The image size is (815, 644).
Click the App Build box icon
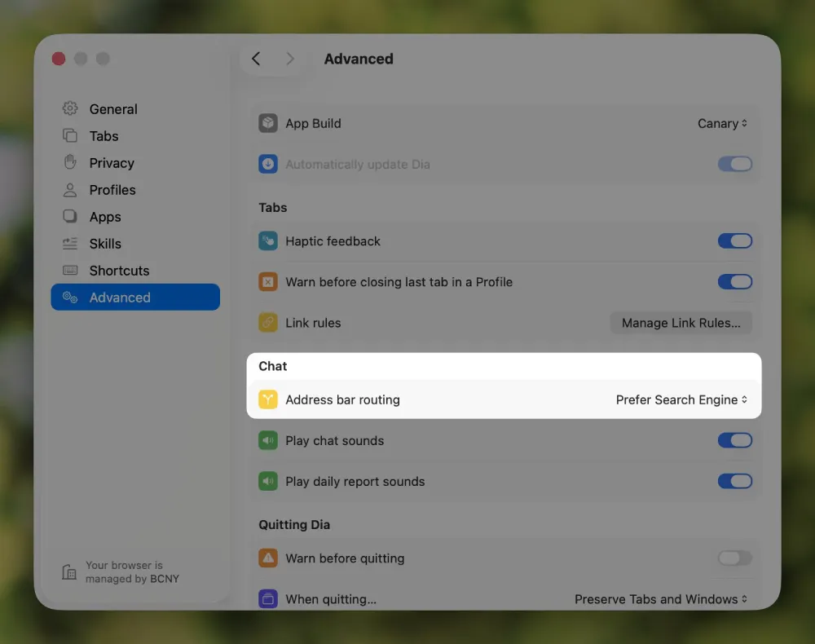267,123
